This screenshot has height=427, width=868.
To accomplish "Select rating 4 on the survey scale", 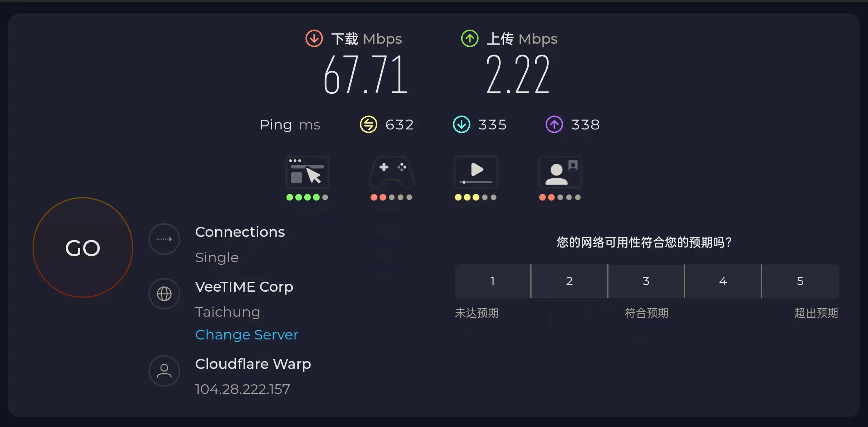I will coord(723,281).
